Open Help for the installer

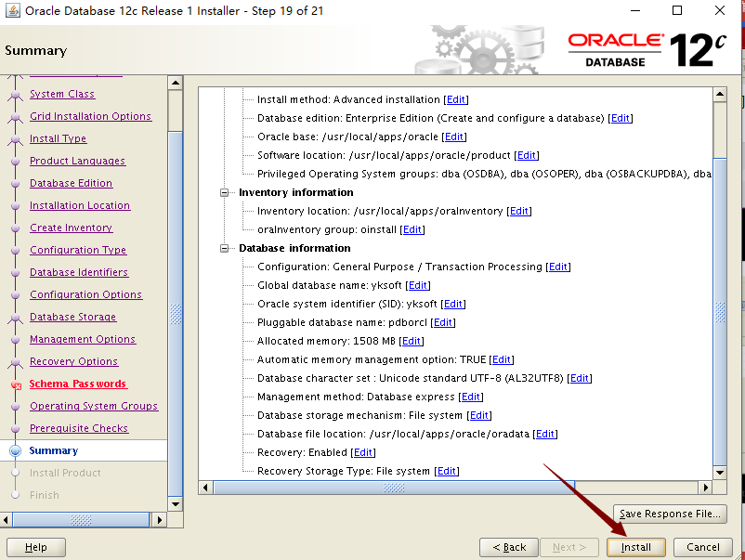[x=36, y=547]
